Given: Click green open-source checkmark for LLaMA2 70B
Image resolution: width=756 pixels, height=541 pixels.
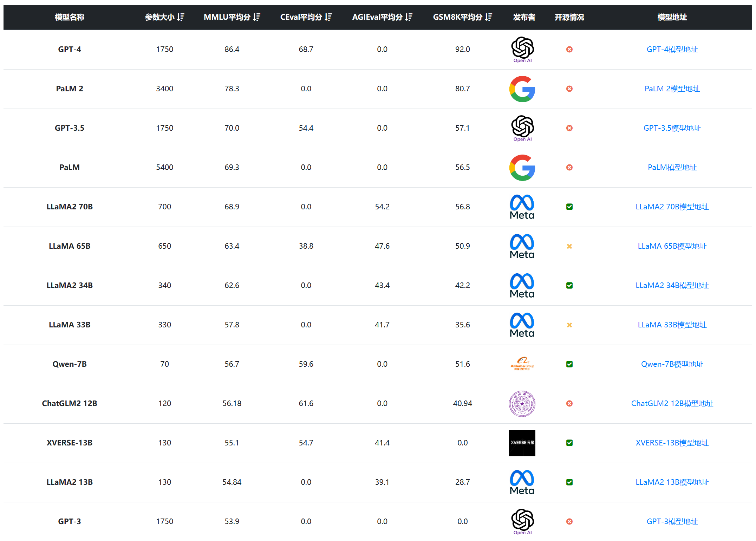Looking at the screenshot, I should tap(569, 207).
